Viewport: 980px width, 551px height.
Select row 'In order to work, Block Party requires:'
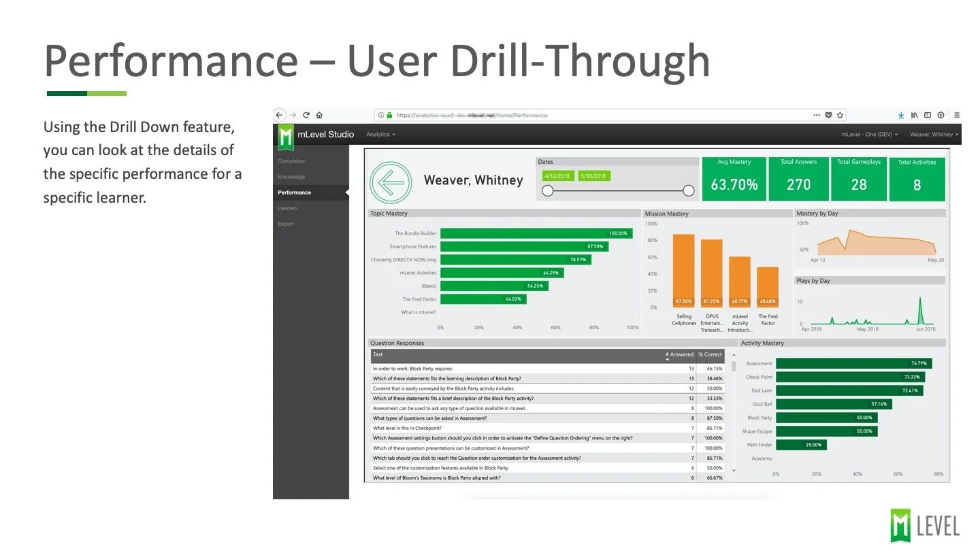click(x=548, y=368)
